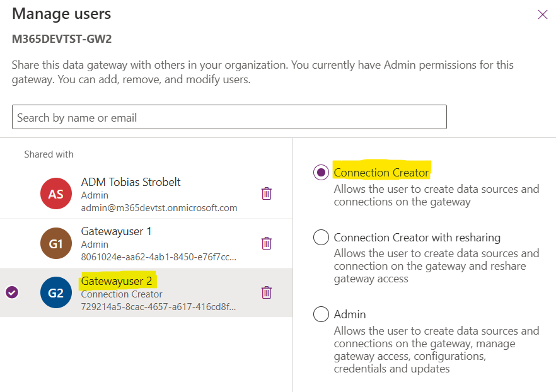Click the Gatewayuser 2 ID starting 729214a5
This screenshot has width=556, height=392.
159,307
